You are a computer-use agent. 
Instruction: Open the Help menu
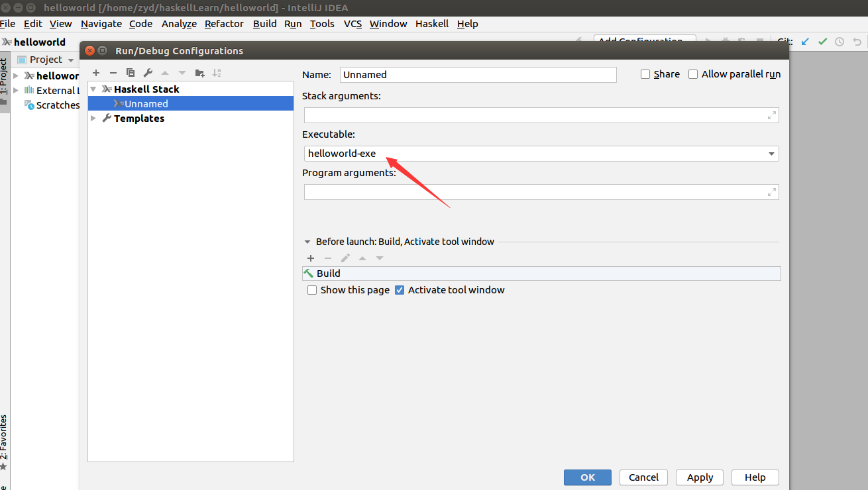(467, 23)
